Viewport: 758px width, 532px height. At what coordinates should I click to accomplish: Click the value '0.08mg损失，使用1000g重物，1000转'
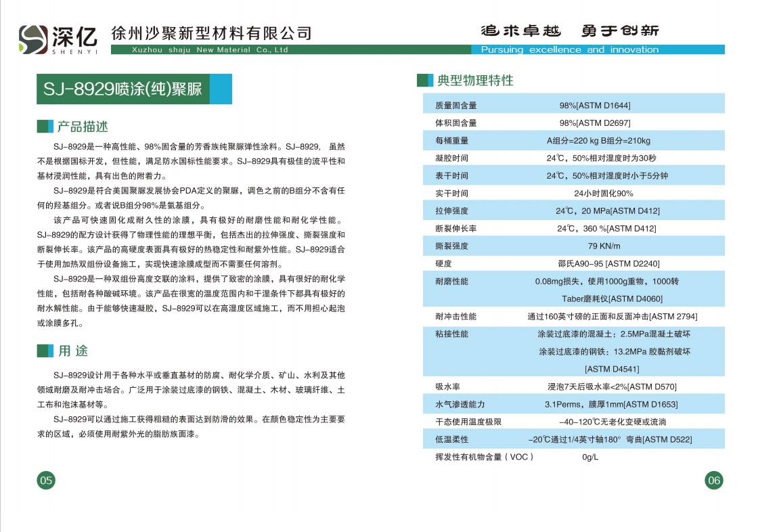(606, 281)
